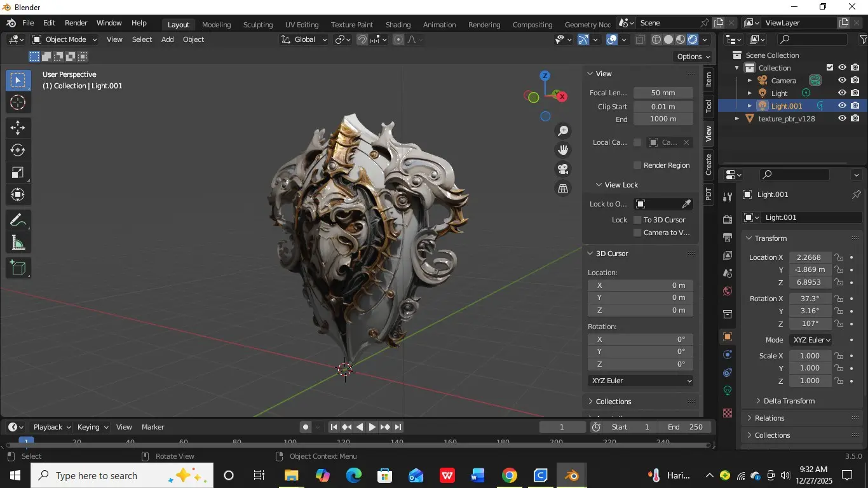
Task: Expand the Camera item in outliner
Action: point(750,81)
